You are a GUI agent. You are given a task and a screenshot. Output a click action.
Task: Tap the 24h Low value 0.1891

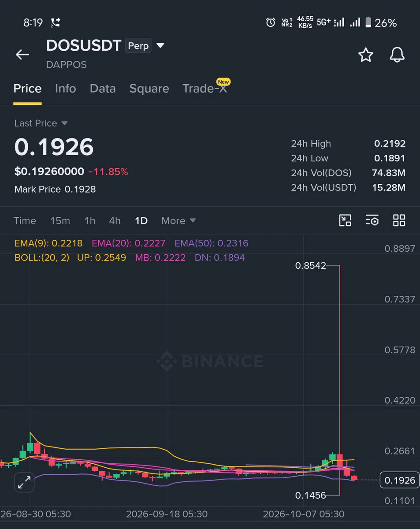click(390, 158)
